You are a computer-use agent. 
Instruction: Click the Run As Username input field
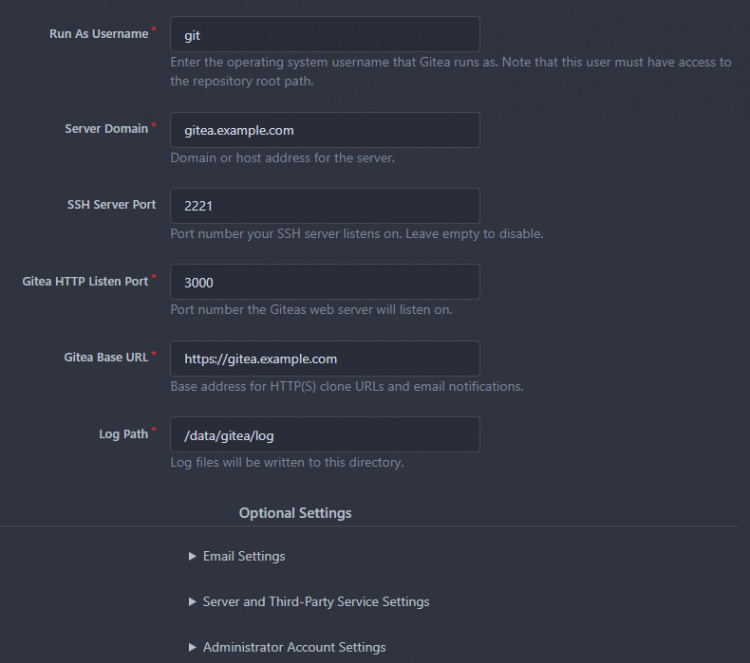324,34
